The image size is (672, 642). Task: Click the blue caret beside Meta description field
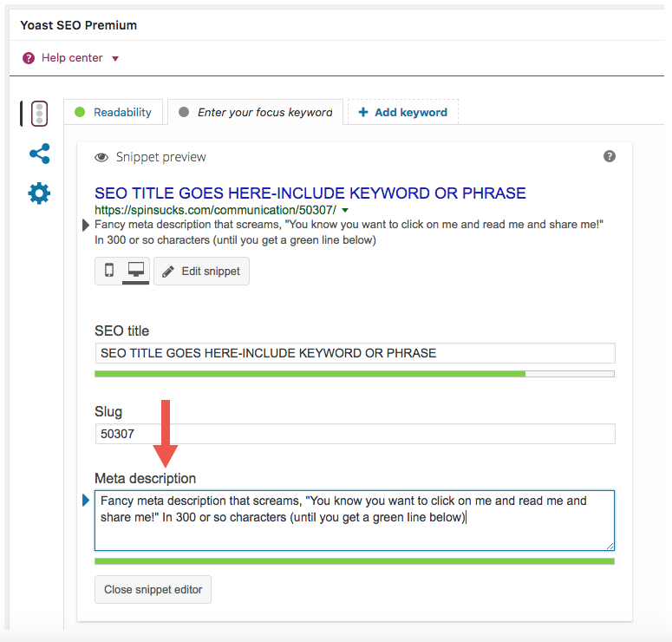85,501
